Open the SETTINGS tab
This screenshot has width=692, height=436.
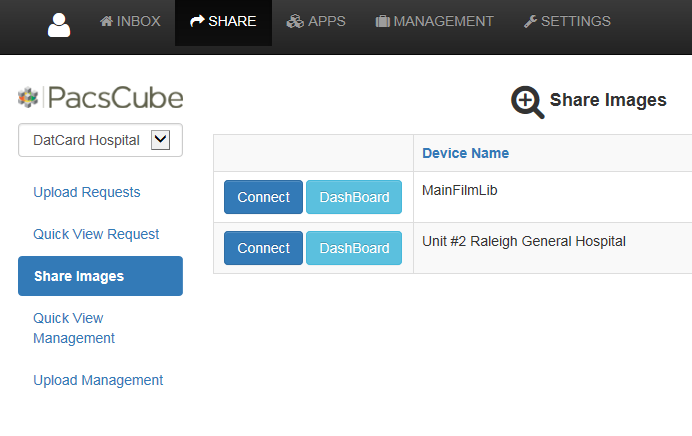[x=567, y=21]
